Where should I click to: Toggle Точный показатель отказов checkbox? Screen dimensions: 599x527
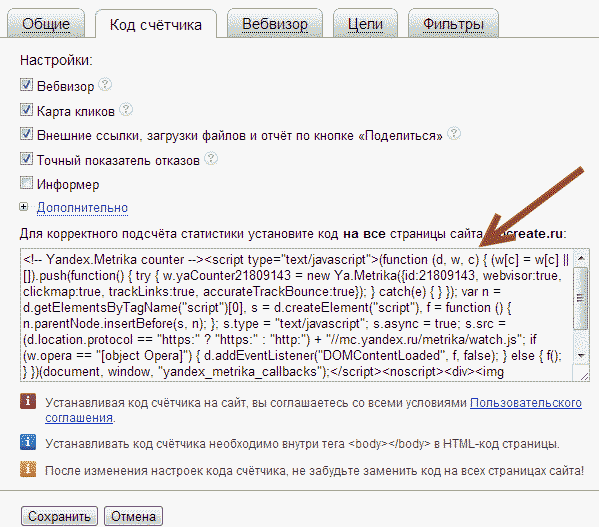coord(26,158)
